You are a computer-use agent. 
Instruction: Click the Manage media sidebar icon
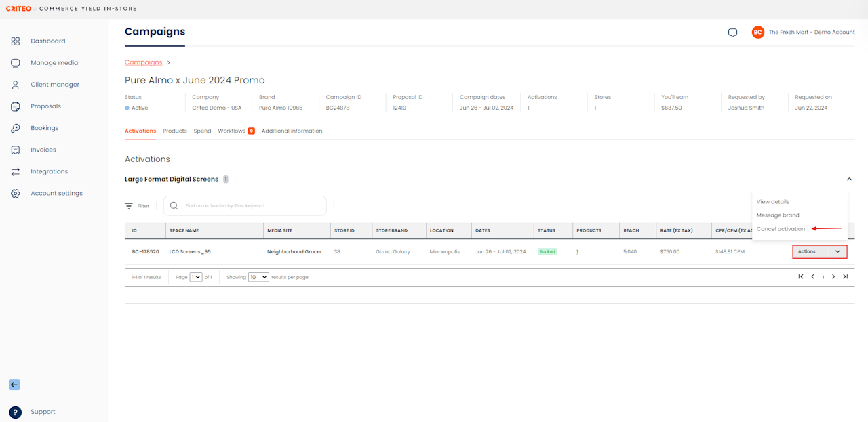[15, 63]
